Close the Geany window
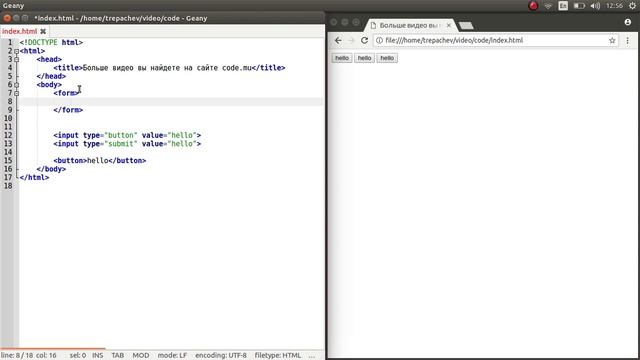The image size is (640, 360). pos(7,18)
